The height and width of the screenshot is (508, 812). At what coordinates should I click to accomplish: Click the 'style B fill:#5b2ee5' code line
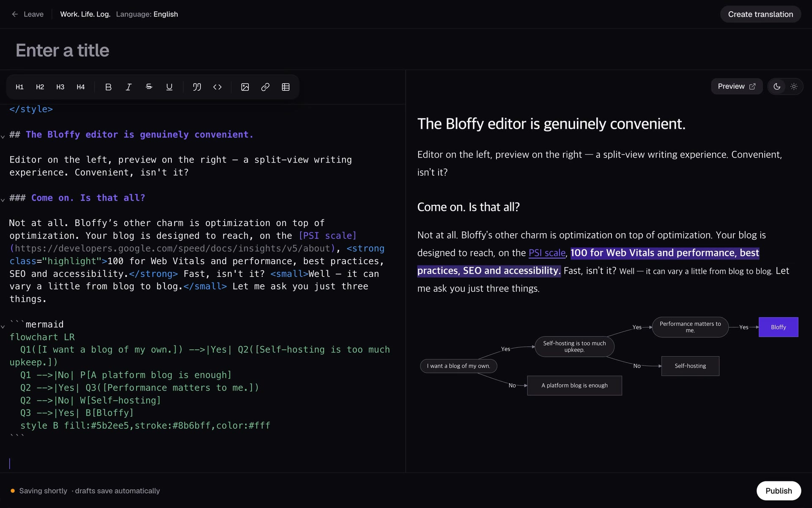click(x=145, y=425)
